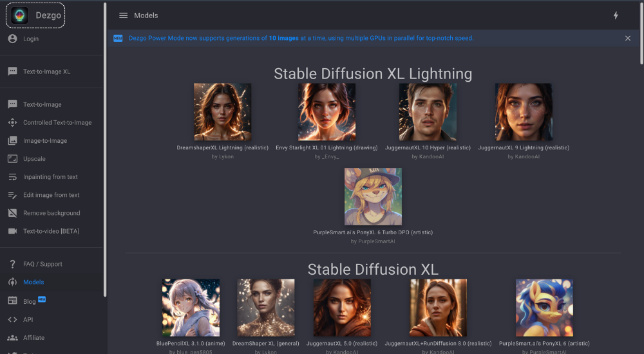Click the Text-to-video camera icon

pyautogui.click(x=13, y=231)
